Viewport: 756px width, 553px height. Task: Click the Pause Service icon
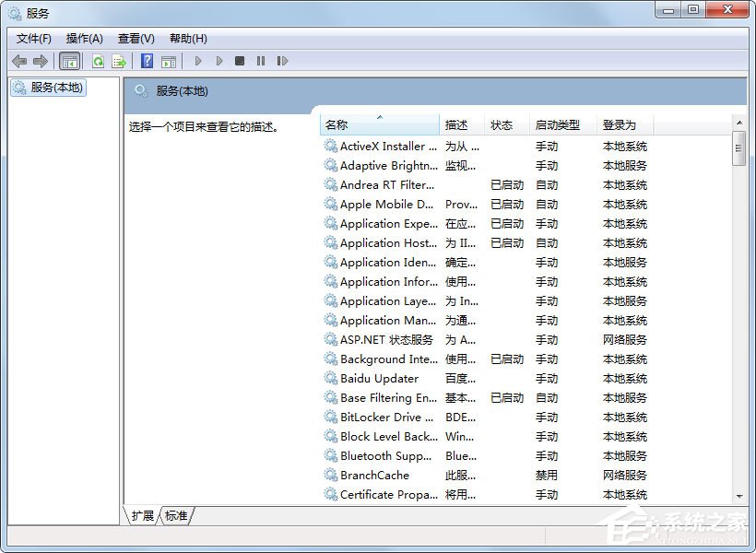pyautogui.click(x=261, y=61)
